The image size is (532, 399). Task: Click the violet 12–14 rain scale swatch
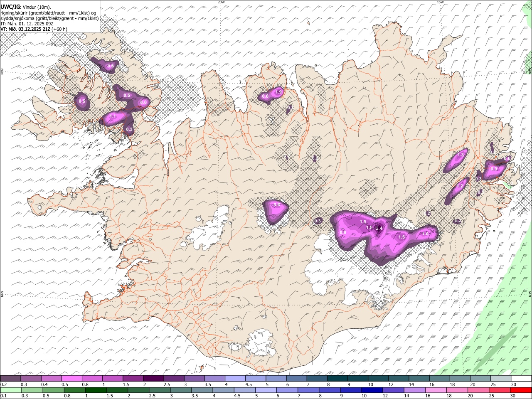coord(393,390)
